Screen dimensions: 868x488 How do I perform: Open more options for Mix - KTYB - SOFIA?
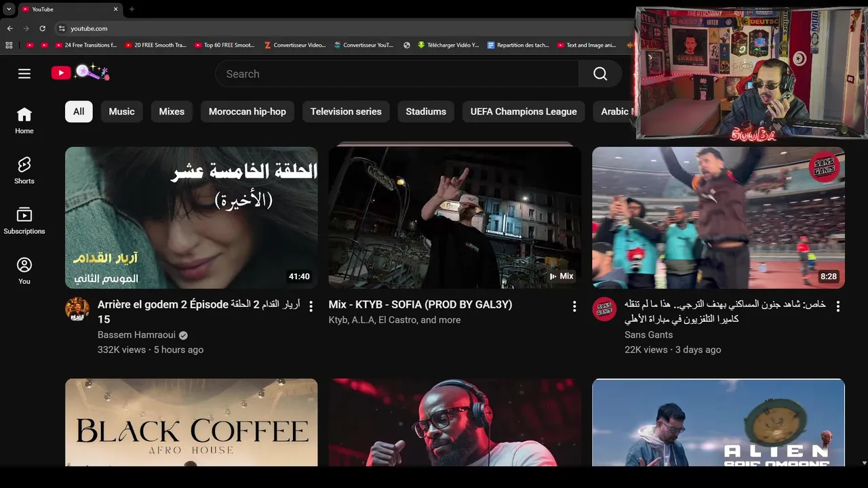pyautogui.click(x=574, y=306)
